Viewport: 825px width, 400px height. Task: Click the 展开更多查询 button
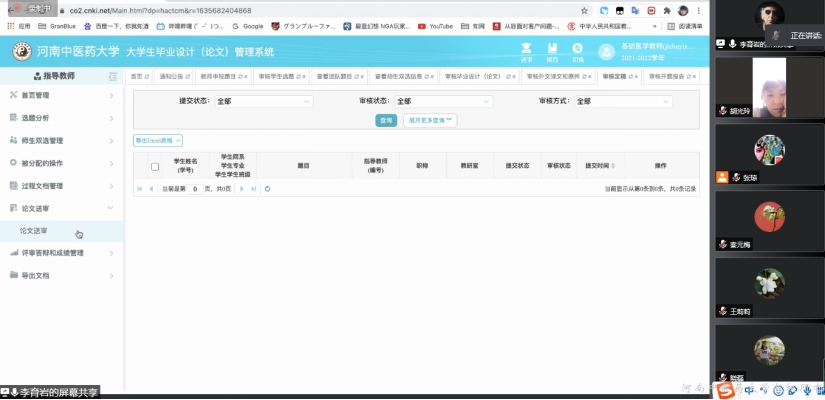coord(430,120)
